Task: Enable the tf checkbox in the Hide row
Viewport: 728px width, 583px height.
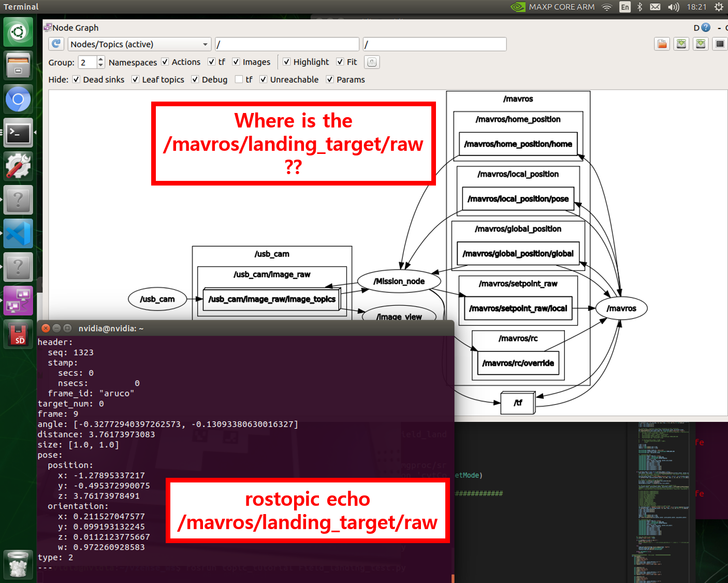Action: click(239, 79)
